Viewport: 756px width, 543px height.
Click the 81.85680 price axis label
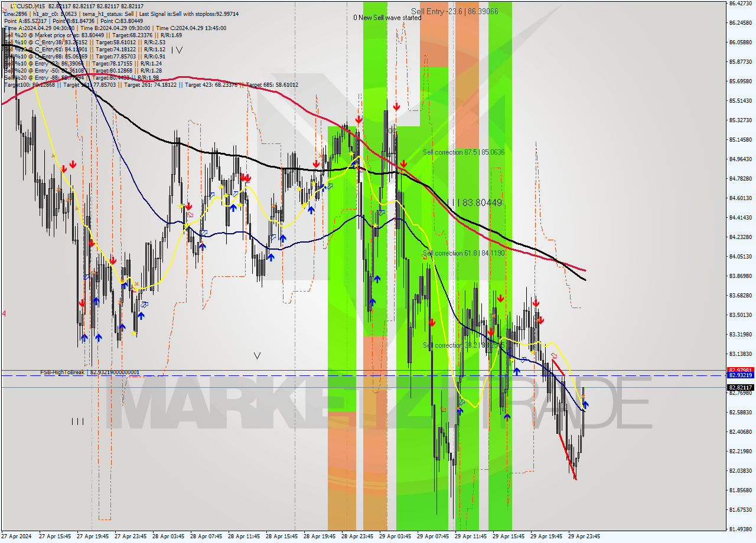pos(741,490)
